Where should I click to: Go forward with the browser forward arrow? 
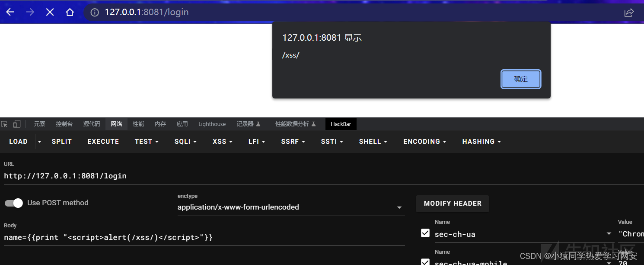pyautogui.click(x=30, y=12)
